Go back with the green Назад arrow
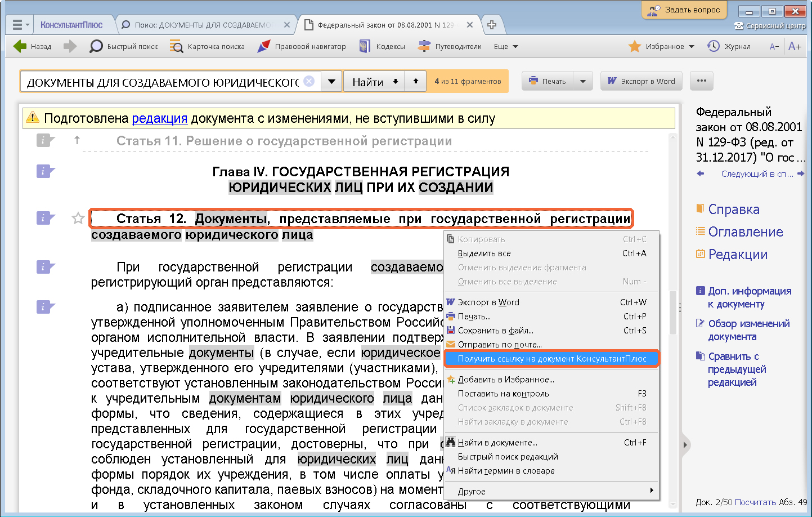Image resolution: width=812 pixels, height=517 pixels. click(32, 46)
